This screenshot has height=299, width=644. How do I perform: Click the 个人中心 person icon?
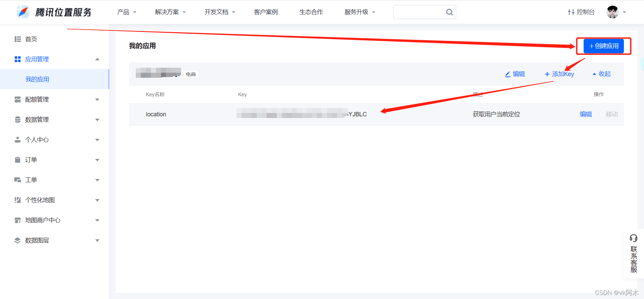[x=18, y=140]
